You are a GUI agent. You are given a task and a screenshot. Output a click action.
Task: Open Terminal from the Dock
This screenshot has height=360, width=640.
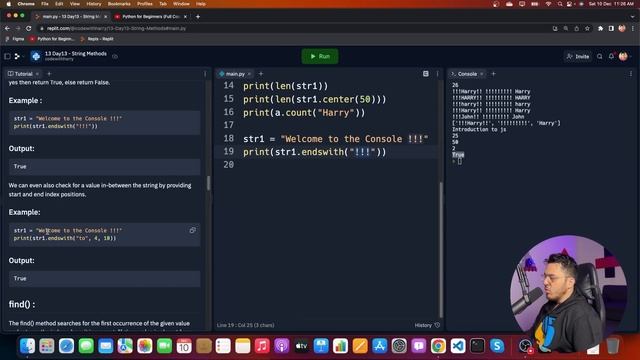[x=477, y=346]
